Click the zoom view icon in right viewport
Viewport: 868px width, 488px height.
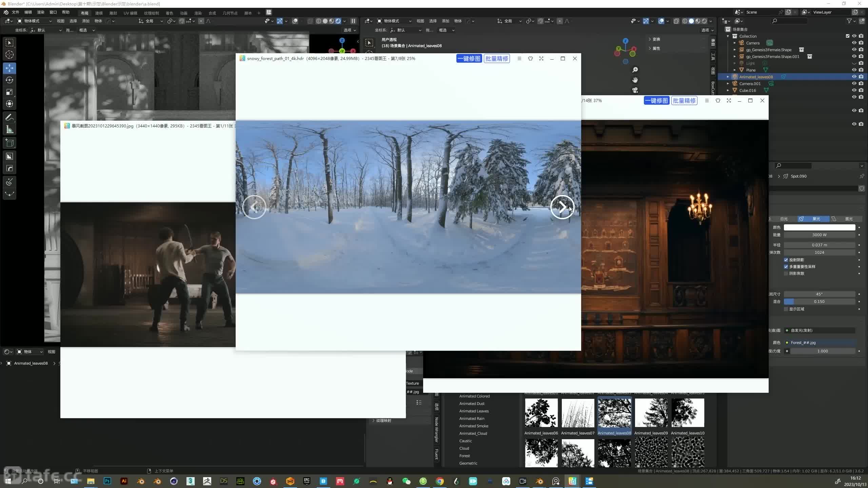pos(635,70)
